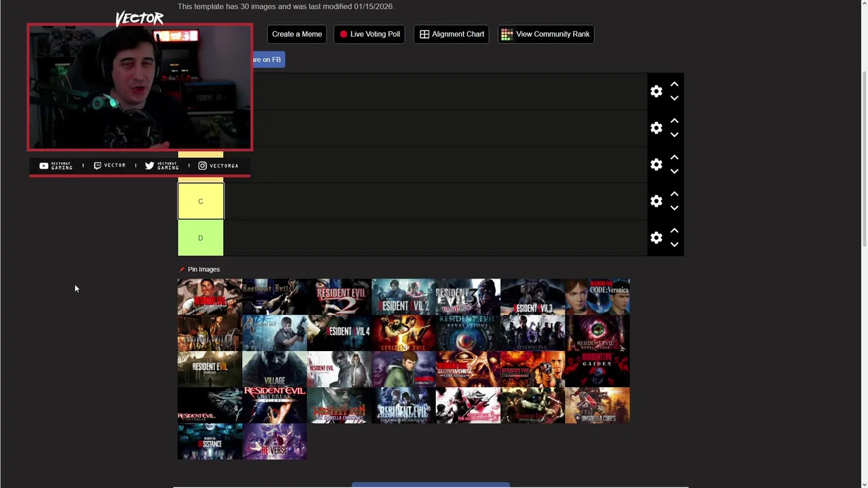Pick the Resident Evil 5 orange cover image

pyautogui.click(x=403, y=333)
